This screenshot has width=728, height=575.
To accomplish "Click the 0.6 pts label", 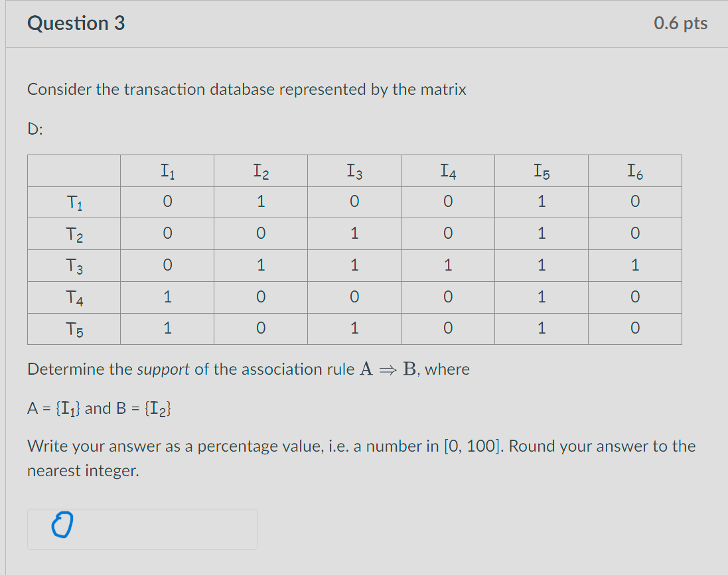I will (680, 23).
